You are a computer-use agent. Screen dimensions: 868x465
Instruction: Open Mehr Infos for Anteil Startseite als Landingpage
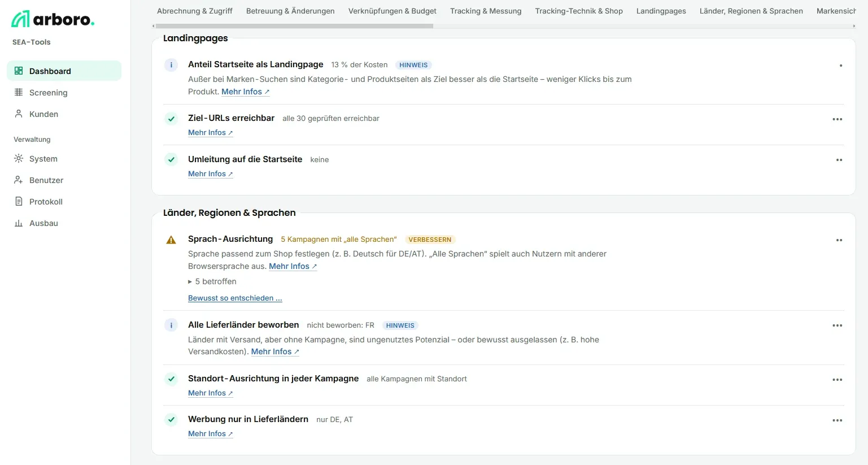point(246,92)
